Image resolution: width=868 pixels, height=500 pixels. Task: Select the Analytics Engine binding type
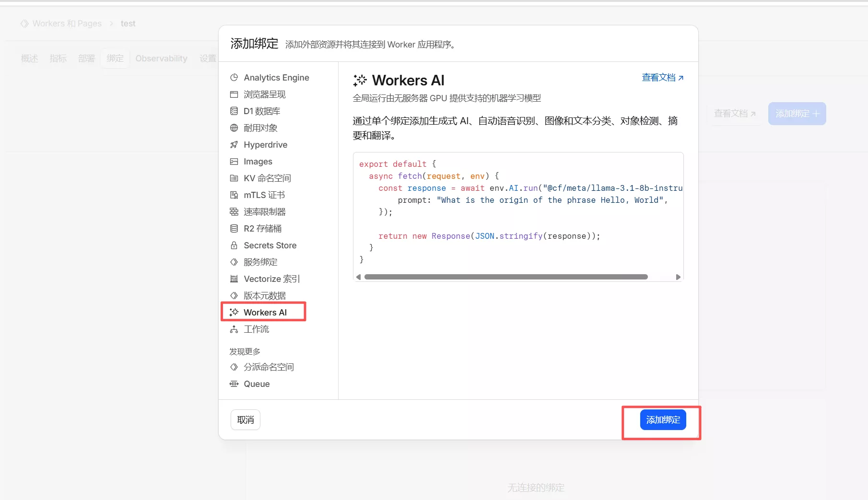coord(276,77)
